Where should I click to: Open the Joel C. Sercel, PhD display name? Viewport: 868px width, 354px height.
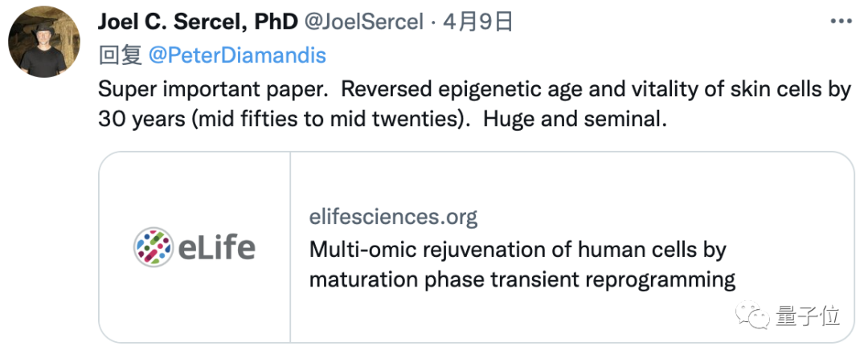pos(195,22)
